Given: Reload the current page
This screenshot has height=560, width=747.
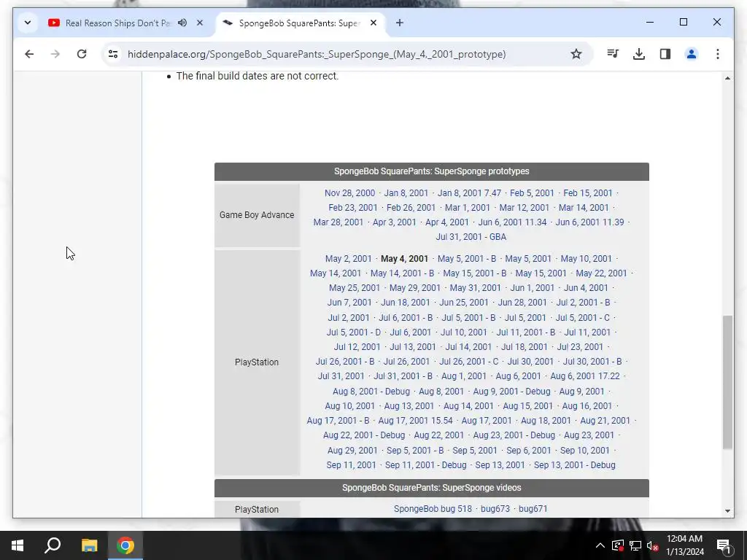Looking at the screenshot, I should click(82, 54).
